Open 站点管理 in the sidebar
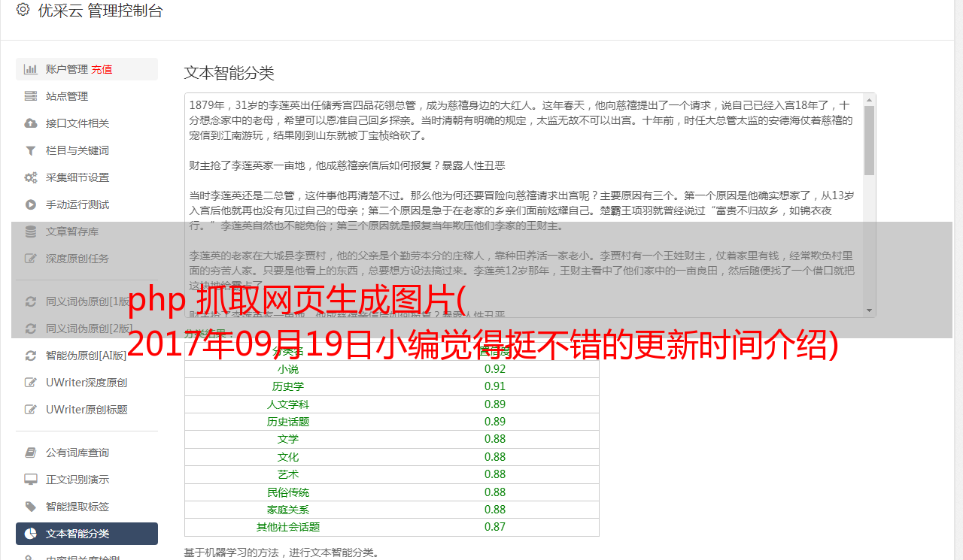The width and height of the screenshot is (963, 560). pyautogui.click(x=87, y=96)
